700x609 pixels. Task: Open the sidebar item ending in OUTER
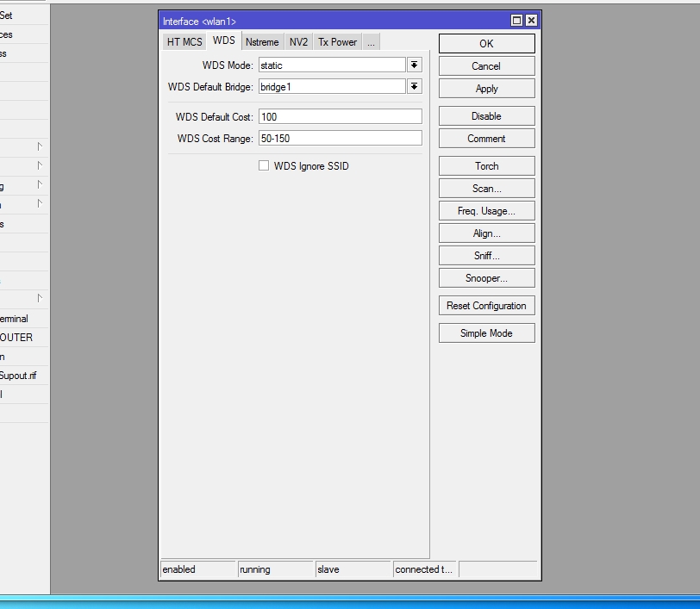[24, 338]
